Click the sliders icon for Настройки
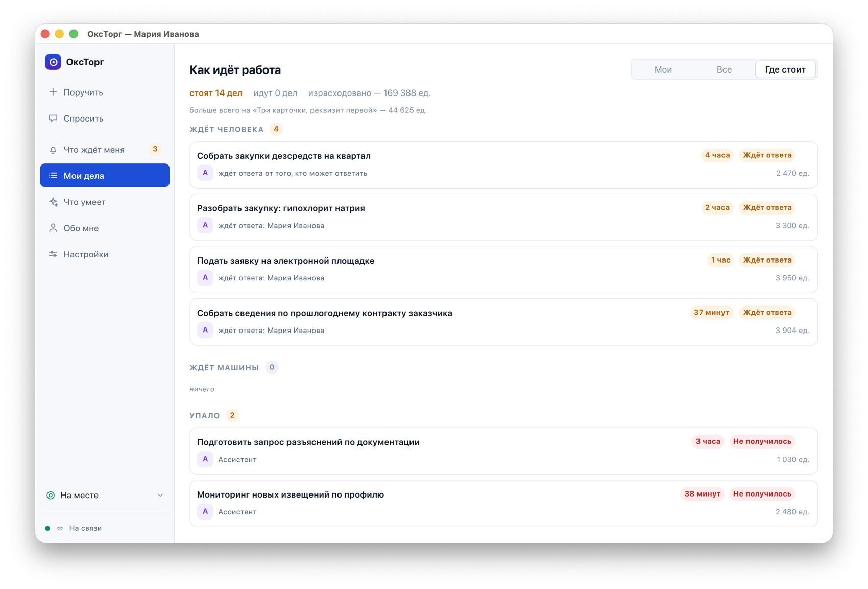 click(53, 254)
